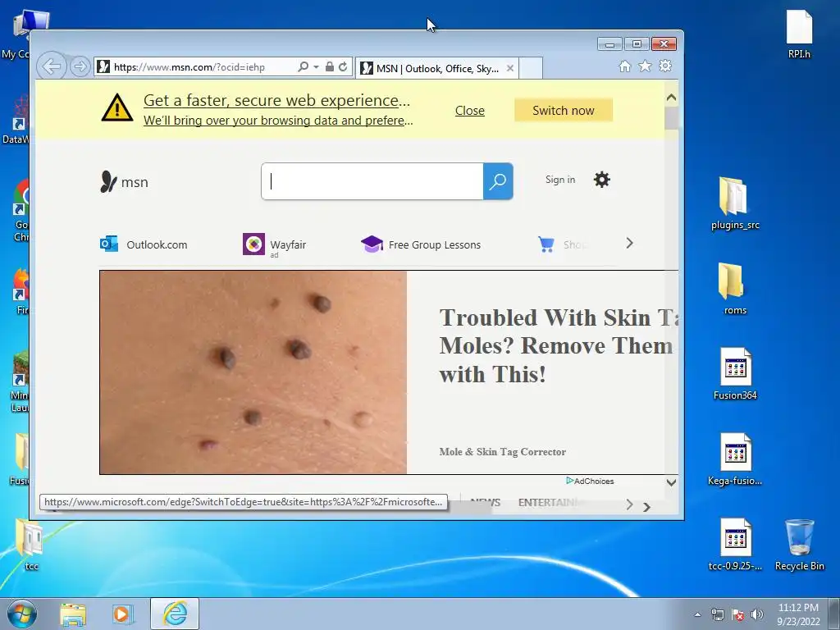
Task: Open the NEWS navigation tab
Action: tap(486, 503)
